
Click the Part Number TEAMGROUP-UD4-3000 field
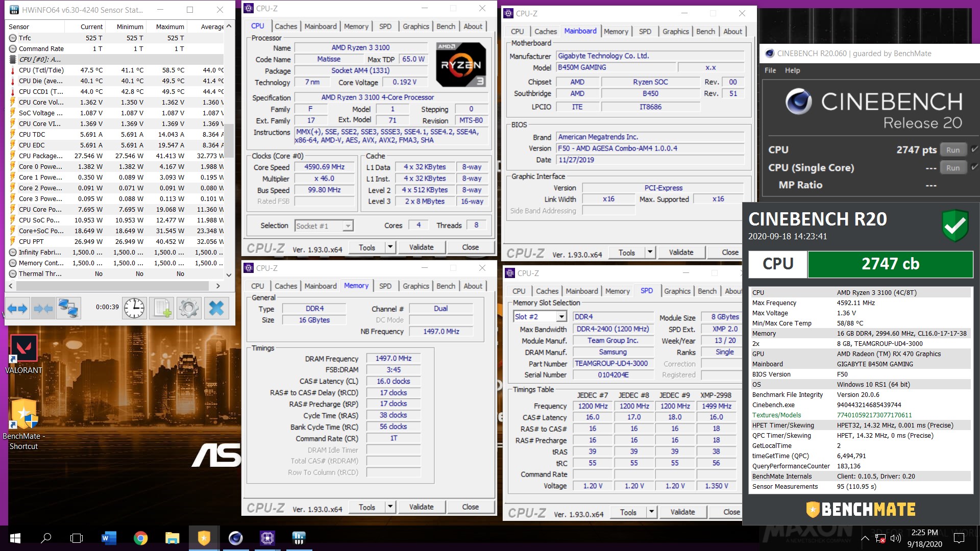(612, 363)
